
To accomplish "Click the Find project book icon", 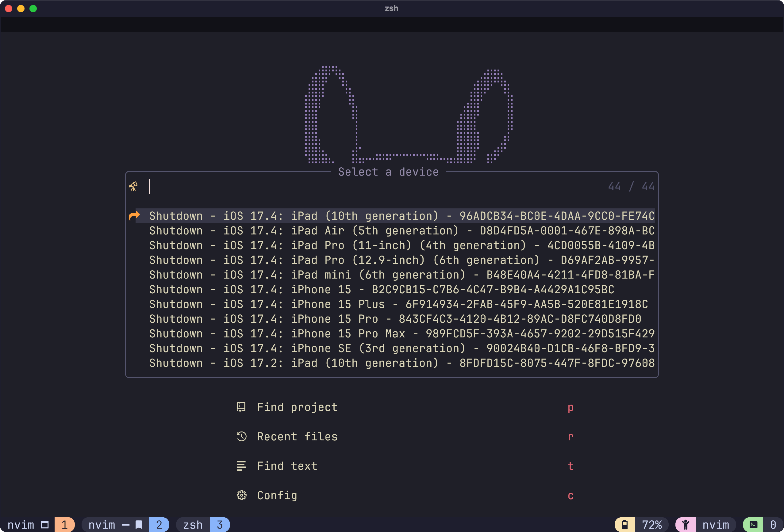I will coord(241,407).
